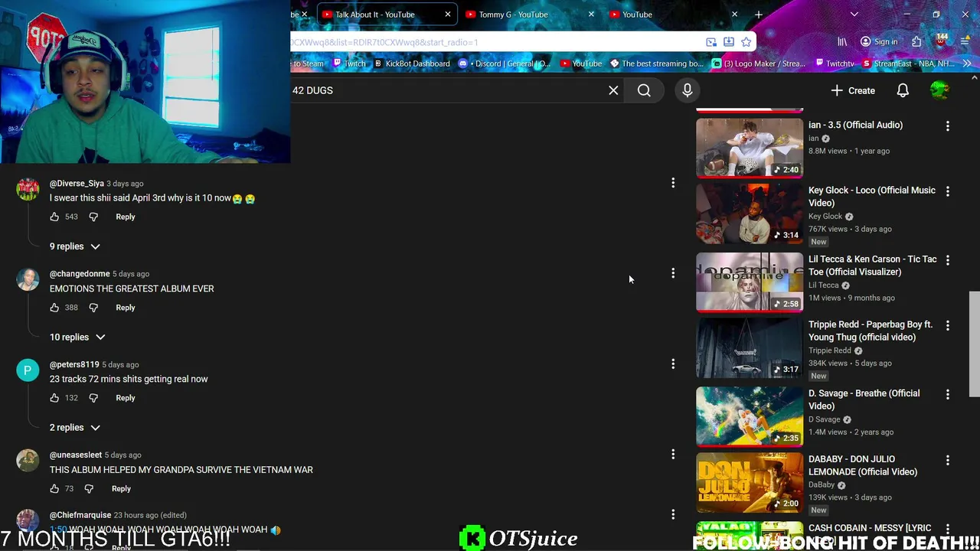Open DABABY DON JULIO LEMONADE thumbnail
980x551 pixels.
(750, 482)
